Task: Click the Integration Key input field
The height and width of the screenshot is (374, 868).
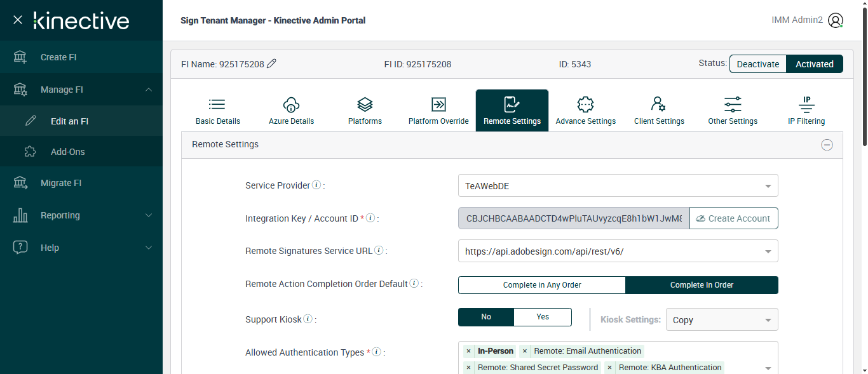Action: (573, 218)
